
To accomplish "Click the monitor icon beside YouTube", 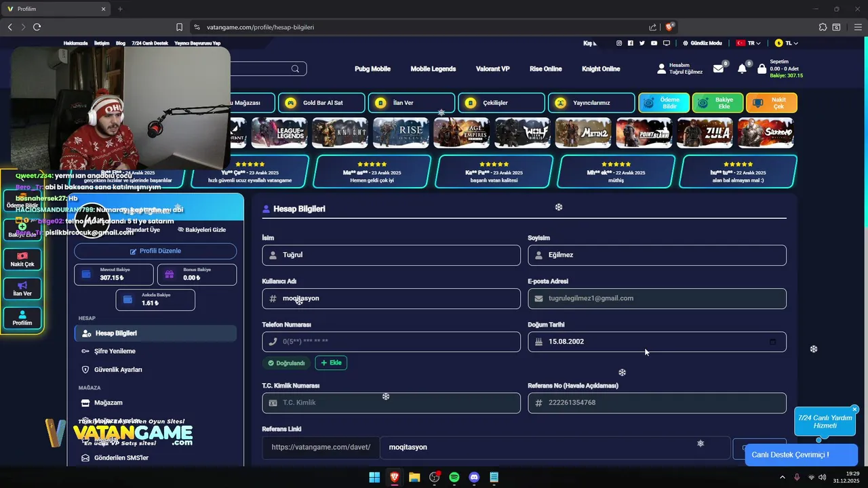I will point(667,43).
